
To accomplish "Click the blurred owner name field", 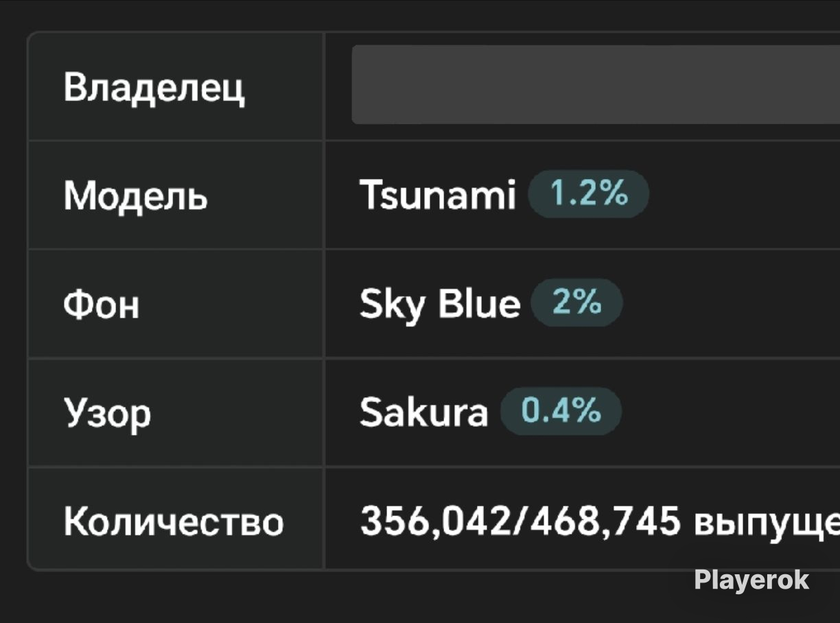I will point(596,84).
